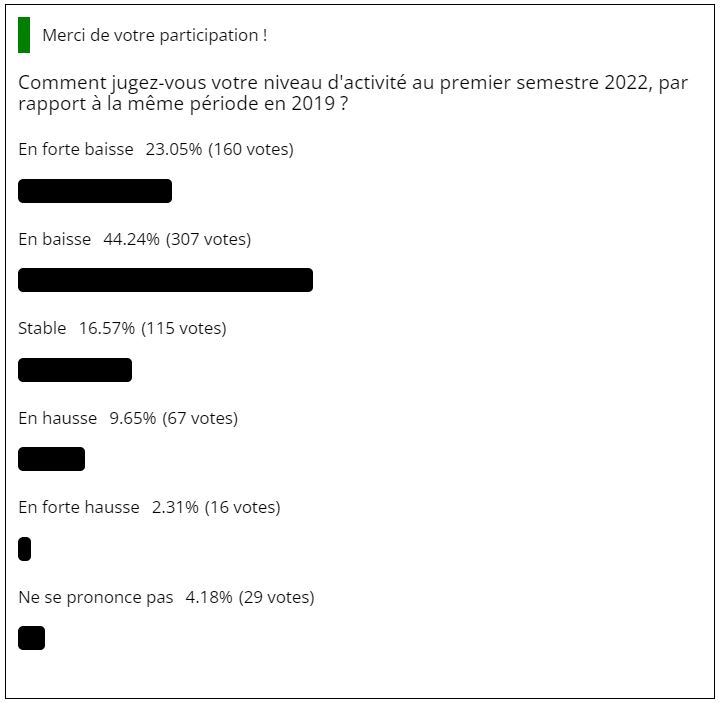
Task: Select the 'Ne se prononce pas' label
Action: 96,597
